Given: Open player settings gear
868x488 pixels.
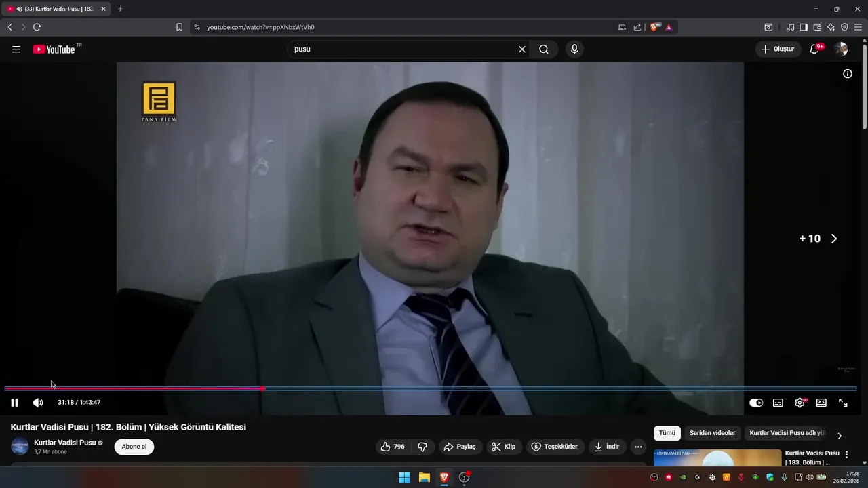Looking at the screenshot, I should [x=800, y=403].
